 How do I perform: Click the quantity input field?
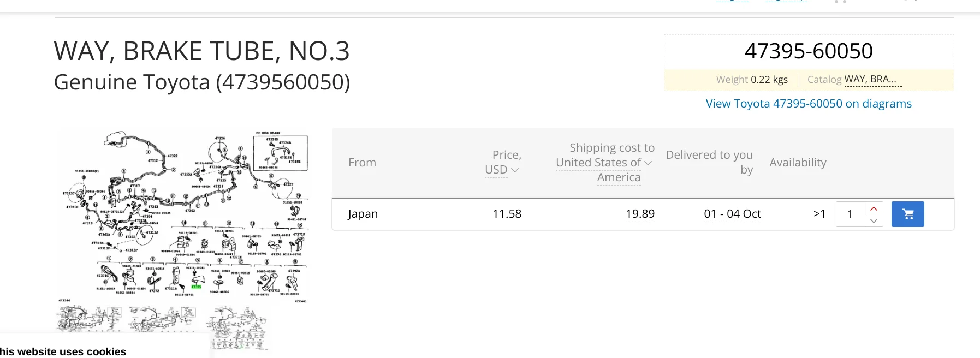pyautogui.click(x=851, y=214)
